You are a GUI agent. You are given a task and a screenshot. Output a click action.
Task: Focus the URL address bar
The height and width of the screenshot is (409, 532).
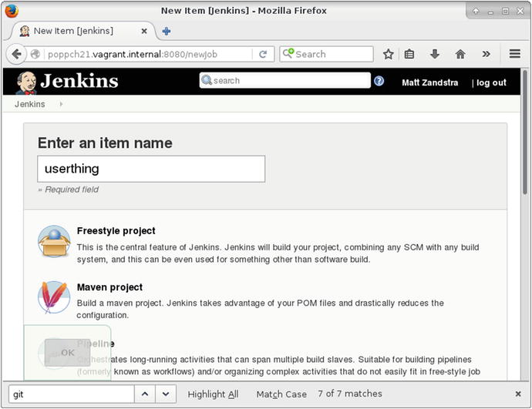click(x=149, y=54)
